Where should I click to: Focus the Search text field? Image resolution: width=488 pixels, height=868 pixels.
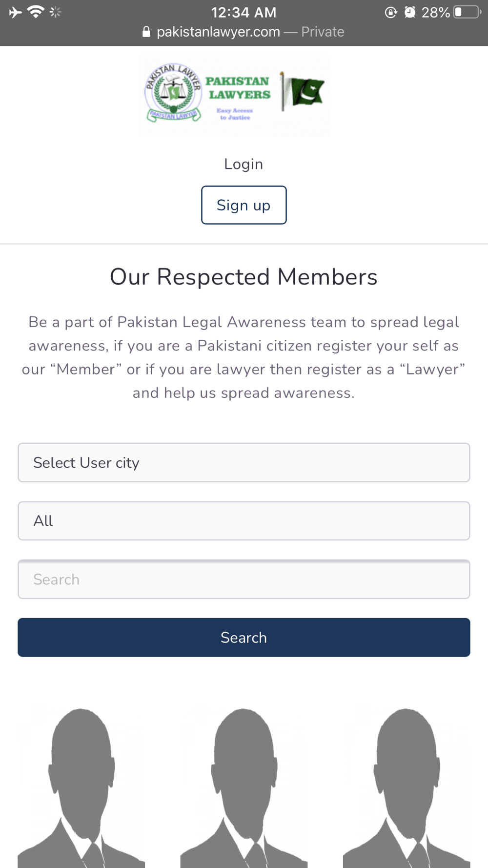pyautogui.click(x=244, y=579)
